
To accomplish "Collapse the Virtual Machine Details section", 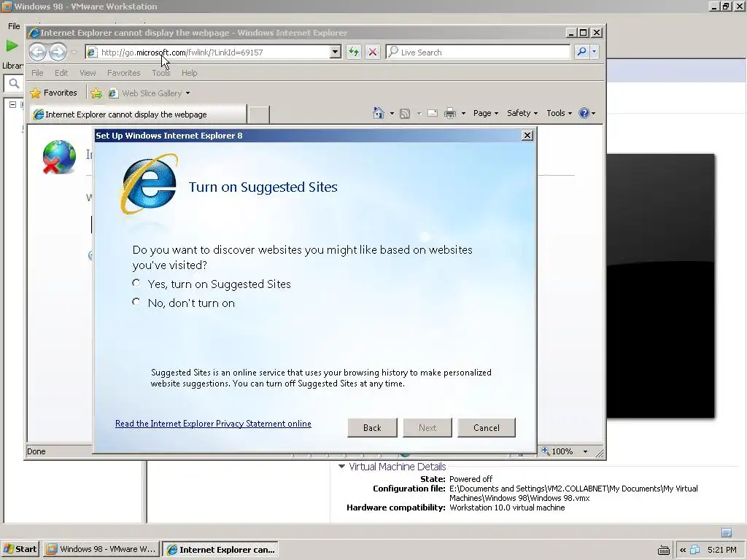I will (341, 467).
